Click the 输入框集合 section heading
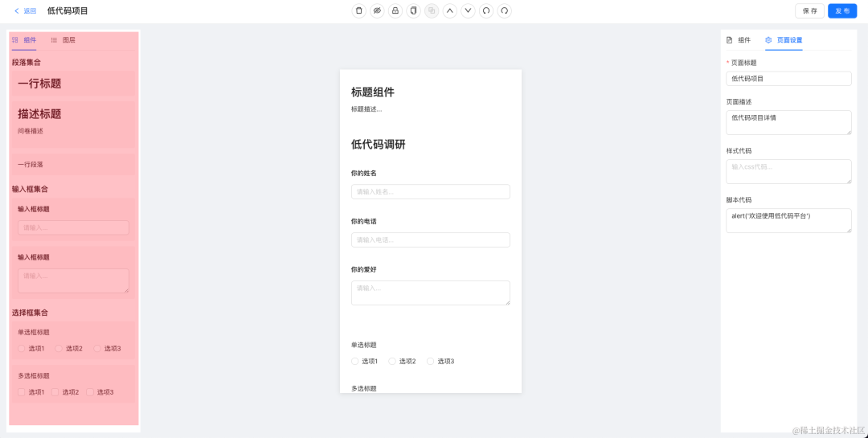Image resolution: width=868 pixels, height=438 pixels. [x=30, y=189]
